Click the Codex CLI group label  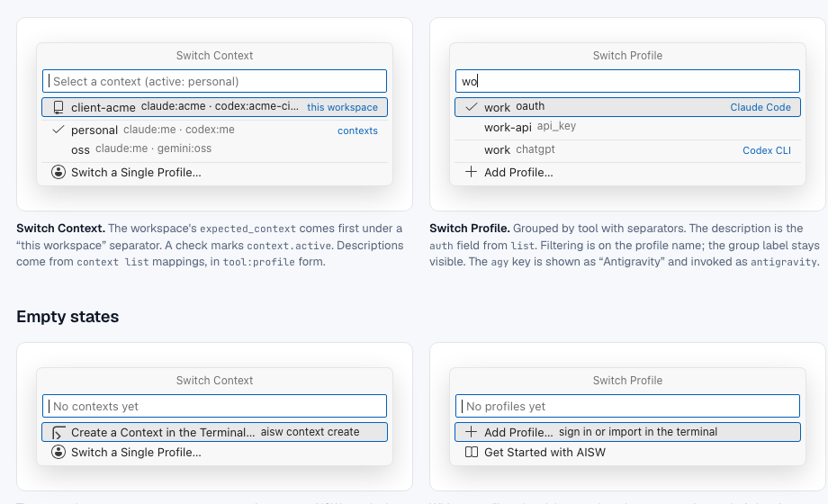[767, 150]
